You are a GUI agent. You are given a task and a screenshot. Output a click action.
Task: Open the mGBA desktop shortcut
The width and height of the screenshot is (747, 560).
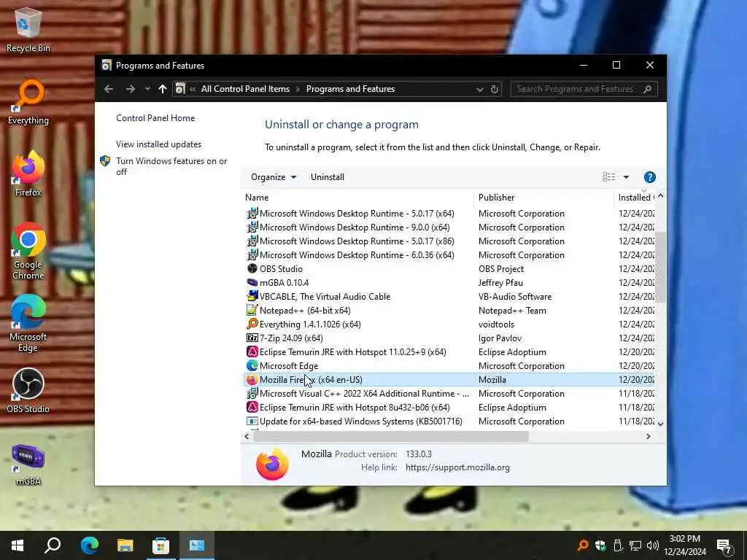click(28, 464)
